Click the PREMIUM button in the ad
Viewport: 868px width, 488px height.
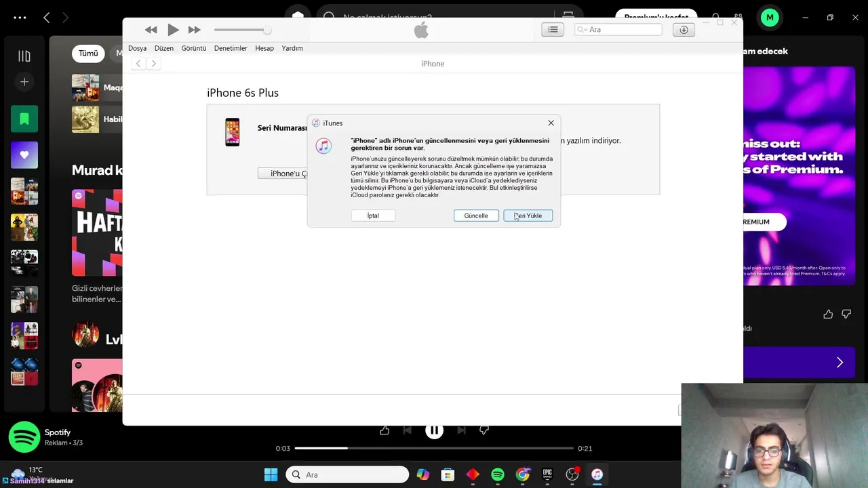(765, 222)
